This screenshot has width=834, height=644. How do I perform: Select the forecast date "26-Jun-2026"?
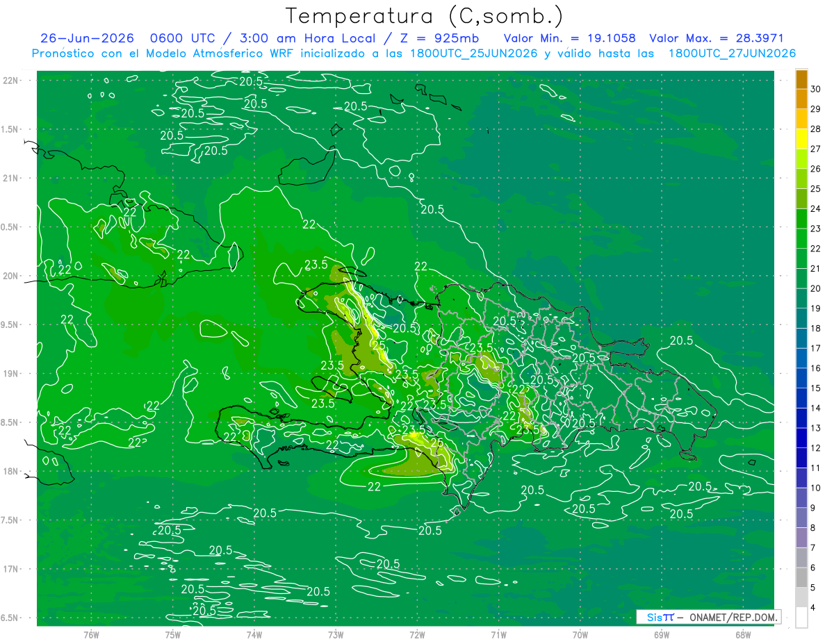tap(87, 38)
